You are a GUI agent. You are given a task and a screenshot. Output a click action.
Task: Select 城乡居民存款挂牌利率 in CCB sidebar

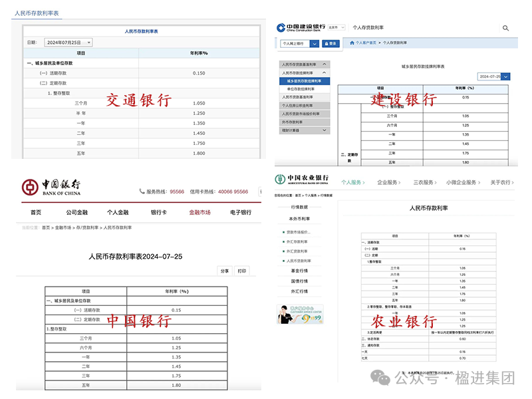[x=305, y=81]
